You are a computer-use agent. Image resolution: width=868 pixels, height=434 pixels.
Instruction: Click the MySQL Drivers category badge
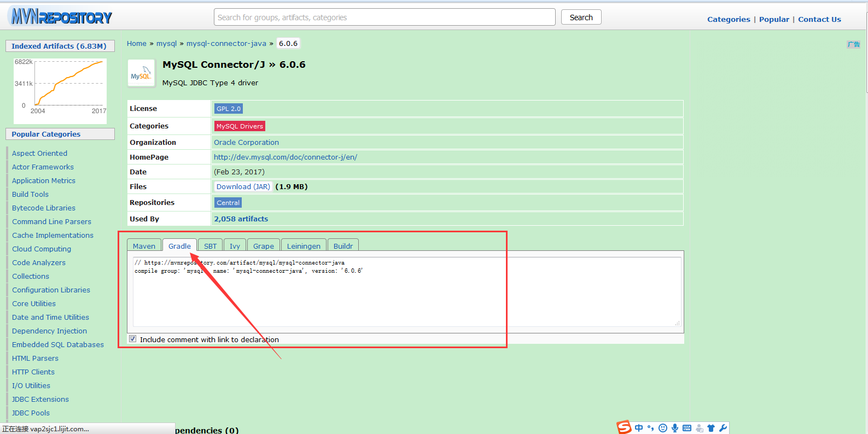pos(240,126)
